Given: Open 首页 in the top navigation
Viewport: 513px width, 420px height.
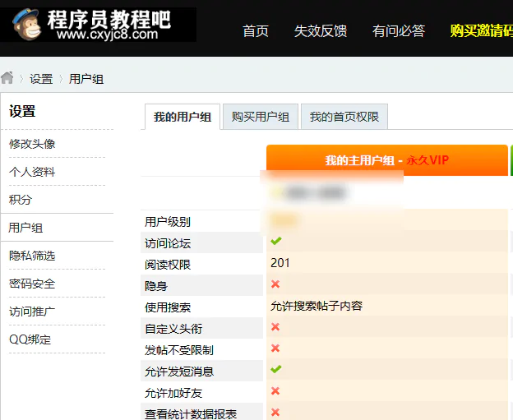Looking at the screenshot, I should 256,31.
